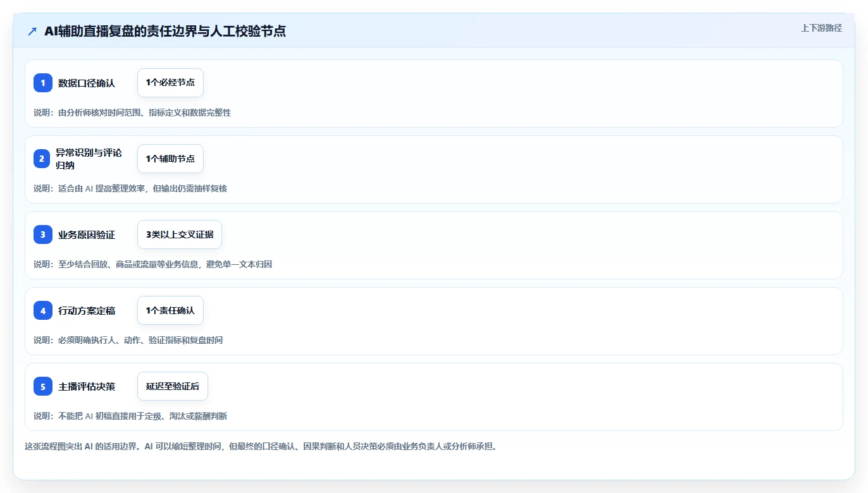This screenshot has width=868, height=493.
Task: Click the step title 业务原因验证
Action: click(x=87, y=234)
